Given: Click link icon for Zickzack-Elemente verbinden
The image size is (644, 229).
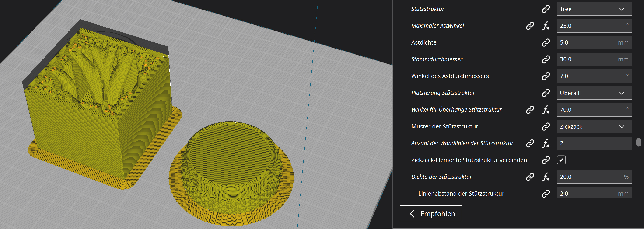Looking at the screenshot, I should (546, 160).
